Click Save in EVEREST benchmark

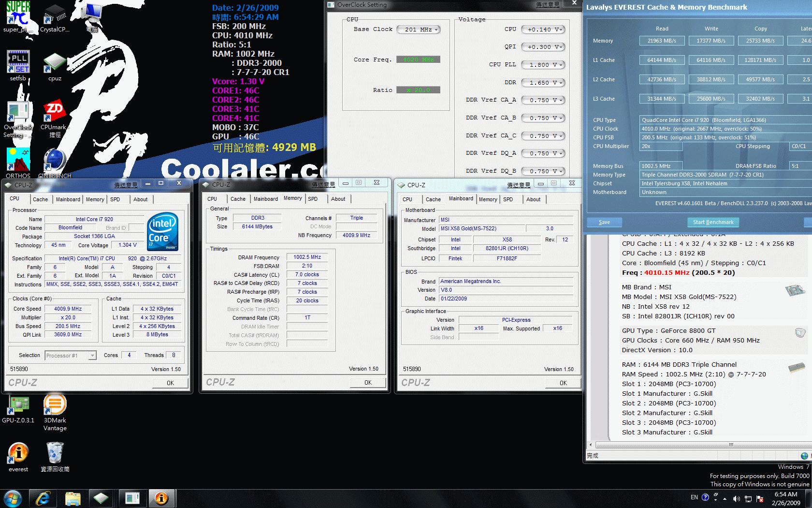[604, 222]
